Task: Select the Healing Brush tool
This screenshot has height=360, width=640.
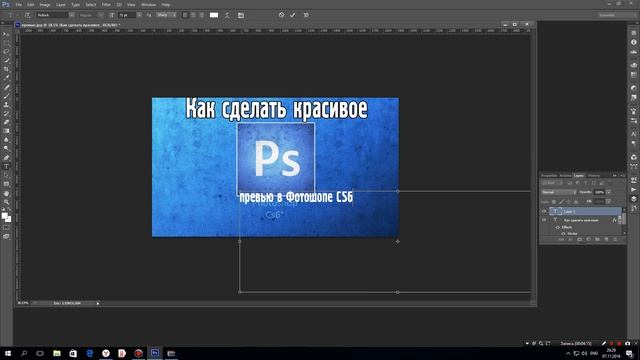Action: [x=6, y=87]
